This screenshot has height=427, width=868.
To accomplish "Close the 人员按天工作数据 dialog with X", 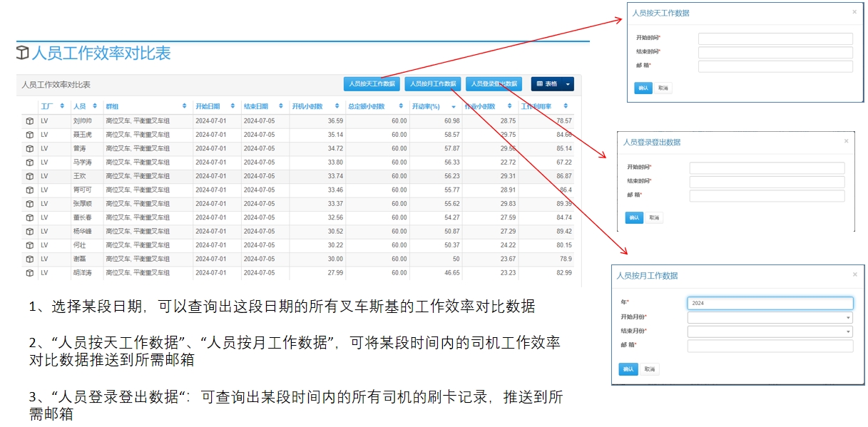I will coord(854,12).
